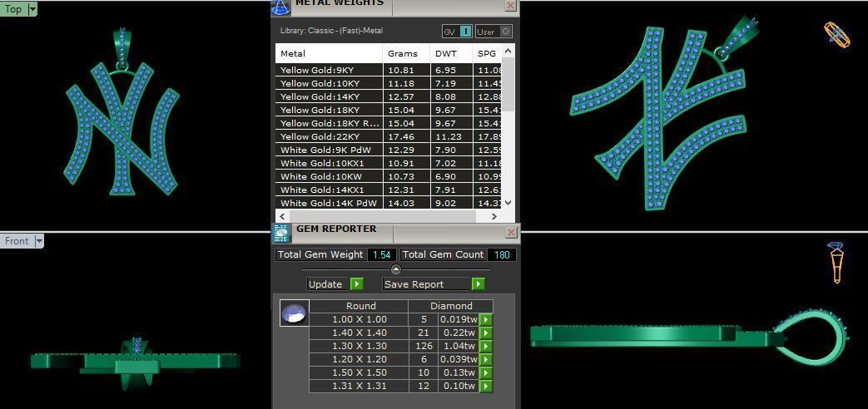
Task: Click the 0.22tw total weight cell
Action: pos(459,333)
